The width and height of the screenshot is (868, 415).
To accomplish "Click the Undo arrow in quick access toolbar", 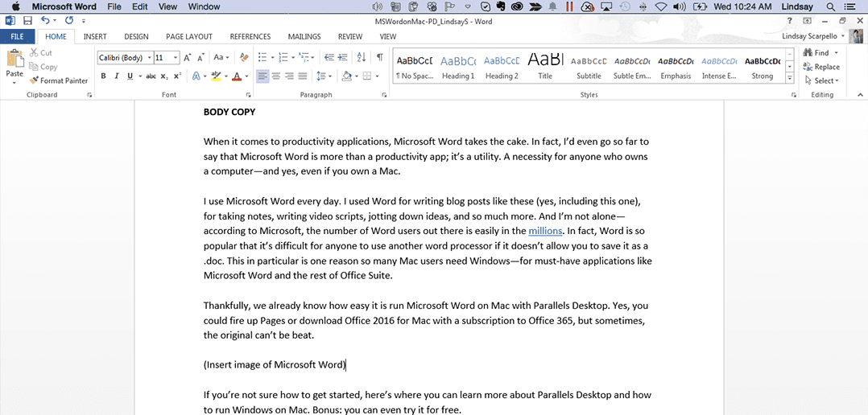I will [45, 21].
